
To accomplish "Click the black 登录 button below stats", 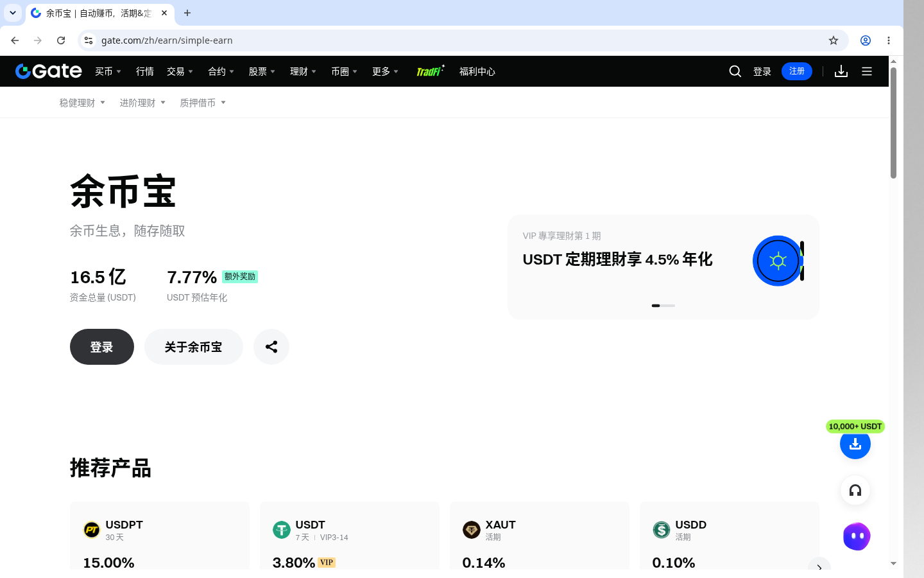I will click(x=102, y=347).
